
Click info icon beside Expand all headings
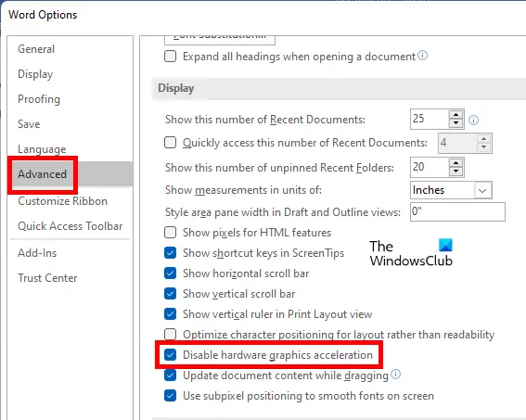coord(423,56)
